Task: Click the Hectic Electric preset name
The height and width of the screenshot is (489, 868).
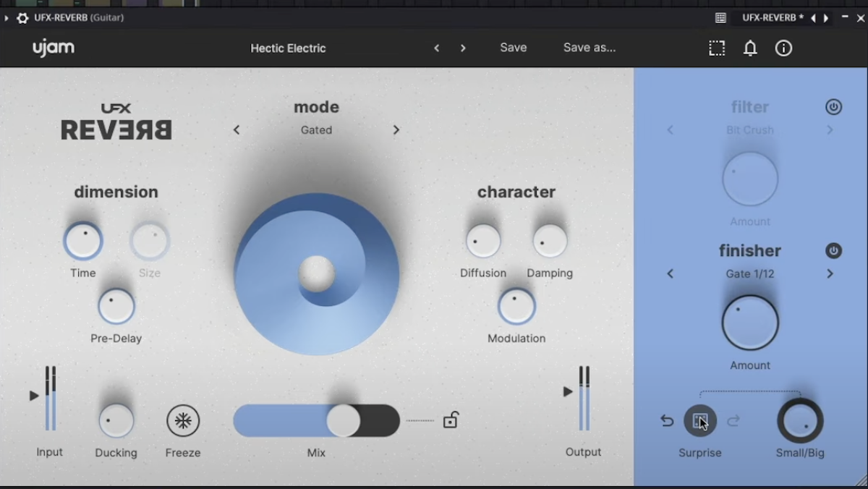Action: pos(288,48)
